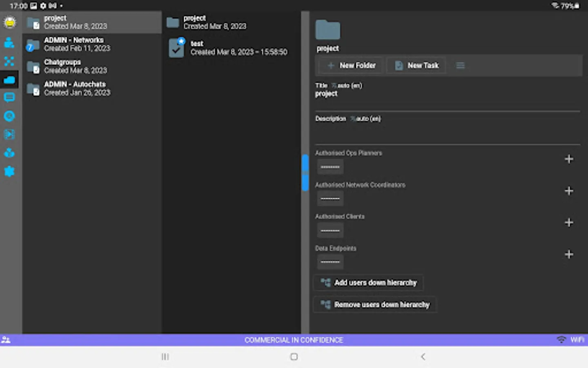Image resolution: width=588 pixels, height=368 pixels.
Task: Select the project folder in left list
Action: coord(92,22)
